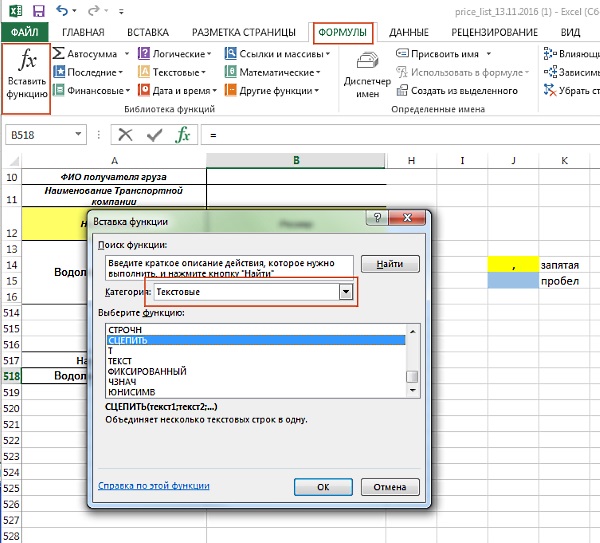
Task: Open the Логические functions icon
Action: (x=145, y=53)
